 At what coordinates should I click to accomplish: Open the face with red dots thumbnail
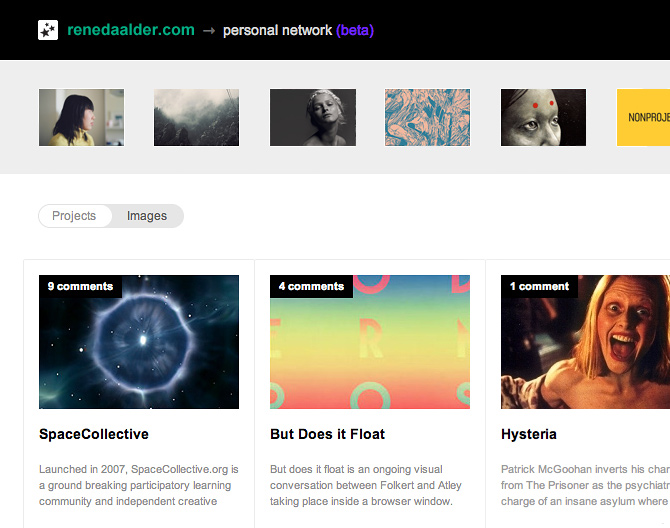point(544,117)
